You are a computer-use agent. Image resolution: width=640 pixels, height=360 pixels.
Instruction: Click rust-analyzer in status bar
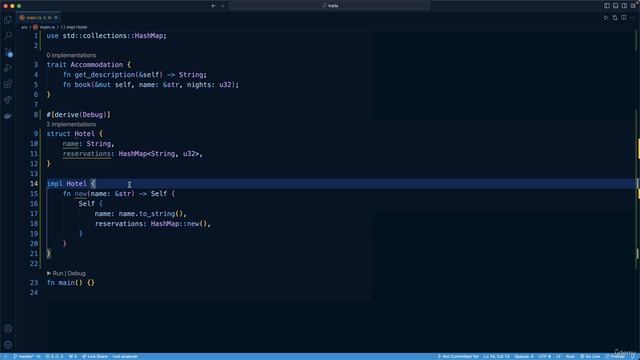tap(125, 356)
